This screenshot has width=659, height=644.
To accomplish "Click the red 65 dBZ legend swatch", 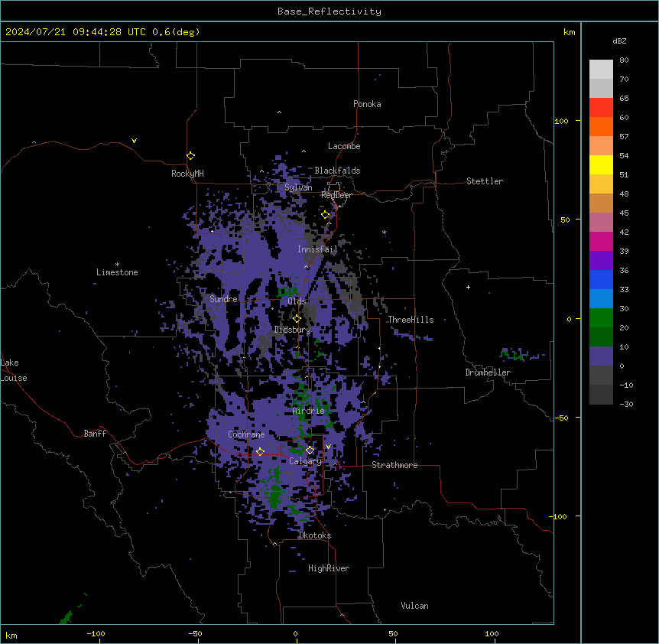I will [x=601, y=108].
